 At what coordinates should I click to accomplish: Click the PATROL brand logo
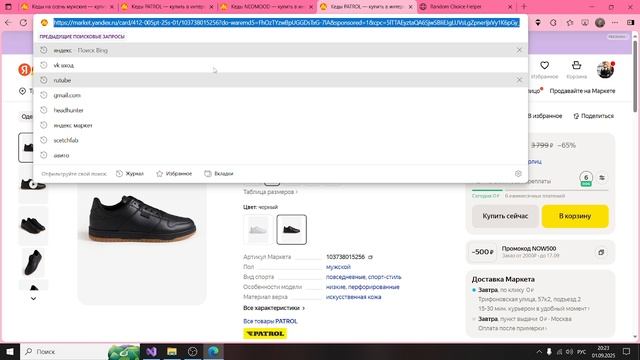(x=265, y=333)
